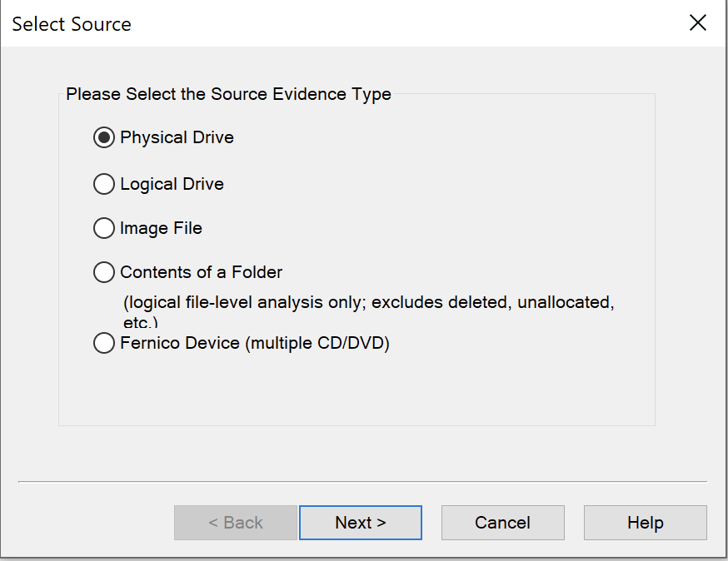Screen dimensions: 728x561
Task: Proceed with the Next > button
Action: pos(361,523)
